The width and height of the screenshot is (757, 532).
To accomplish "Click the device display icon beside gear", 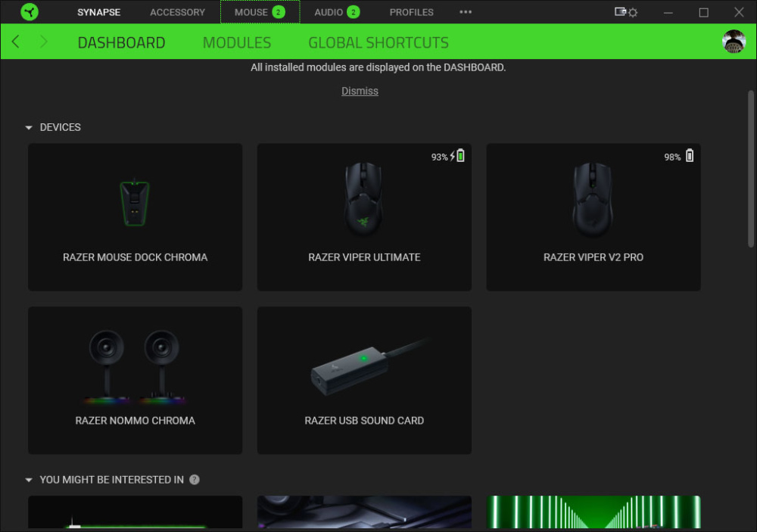I will 621,11.
